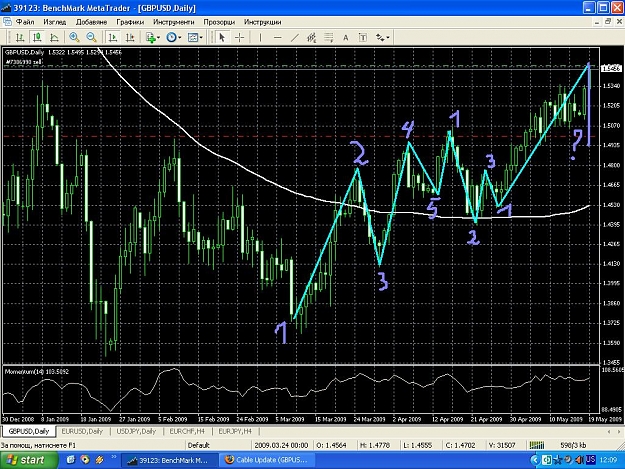Expand the periods dropdown arrow
625x469 pixels.
[180, 38]
